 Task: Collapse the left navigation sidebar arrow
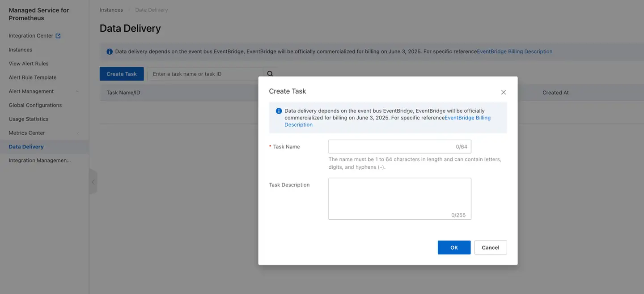(x=93, y=182)
